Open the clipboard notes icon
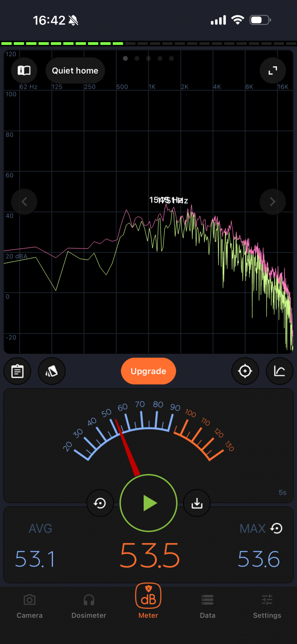297x644 pixels. tap(17, 371)
